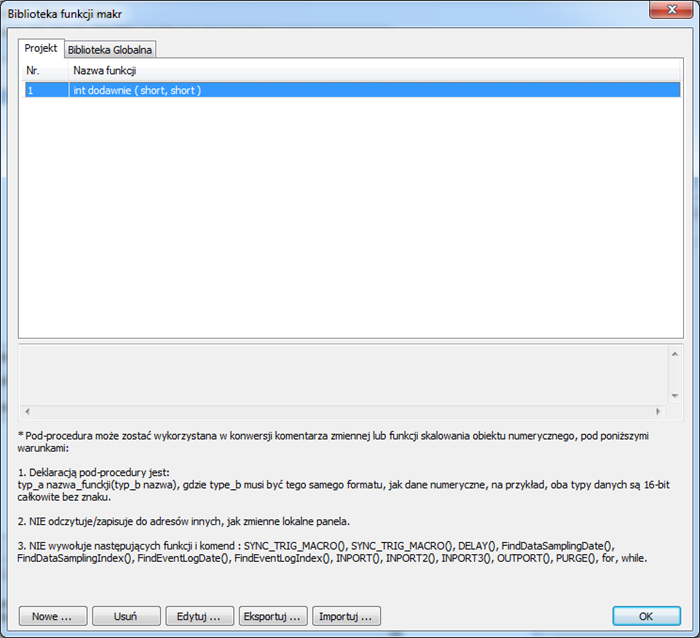This screenshot has height=638, width=700.
Task: Create a new function with Nowe
Action: pos(53,616)
